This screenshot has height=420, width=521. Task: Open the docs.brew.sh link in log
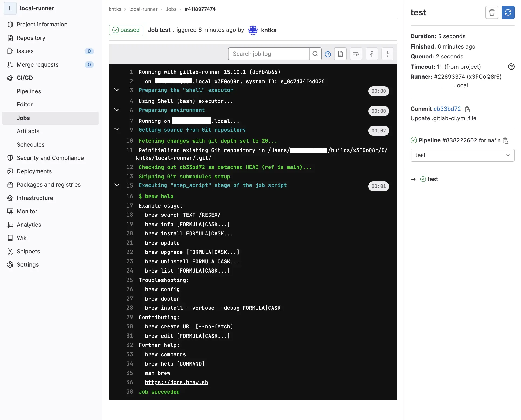click(176, 382)
